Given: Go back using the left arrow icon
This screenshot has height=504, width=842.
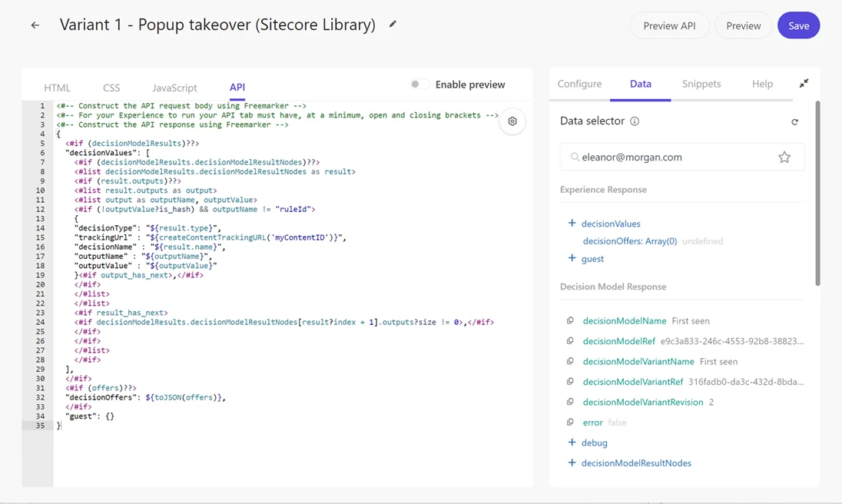Looking at the screenshot, I should [x=35, y=25].
